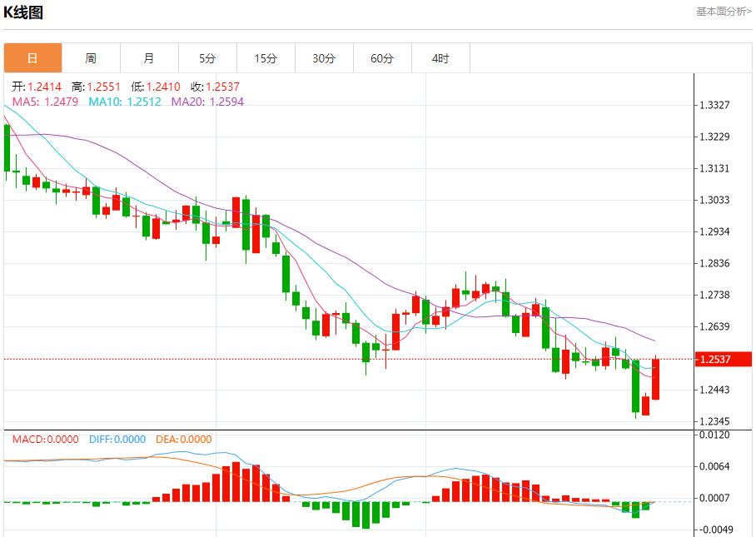Viewport: 756px width, 537px height.
Task: Show the 30分 interval chart
Action: [x=324, y=58]
